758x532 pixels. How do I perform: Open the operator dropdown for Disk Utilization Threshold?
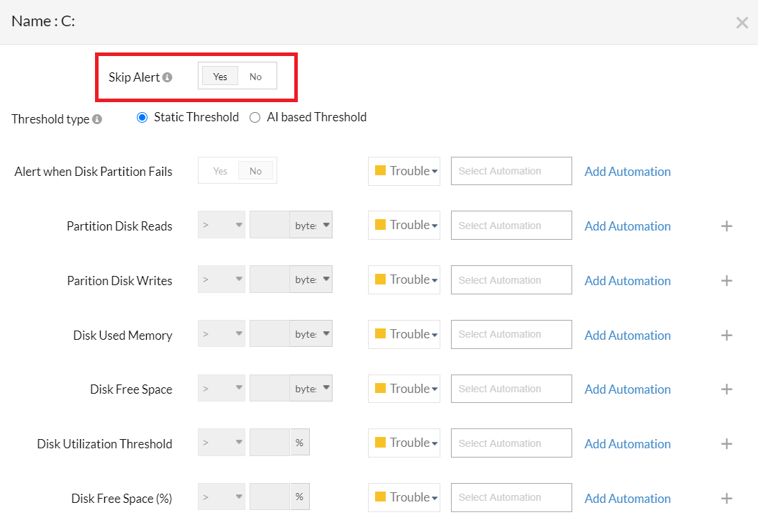(221, 443)
